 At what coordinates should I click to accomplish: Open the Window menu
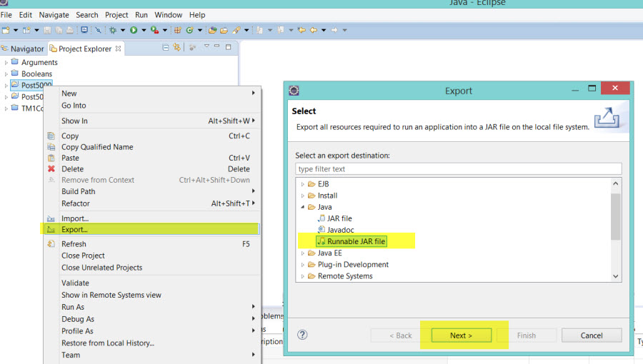168,15
